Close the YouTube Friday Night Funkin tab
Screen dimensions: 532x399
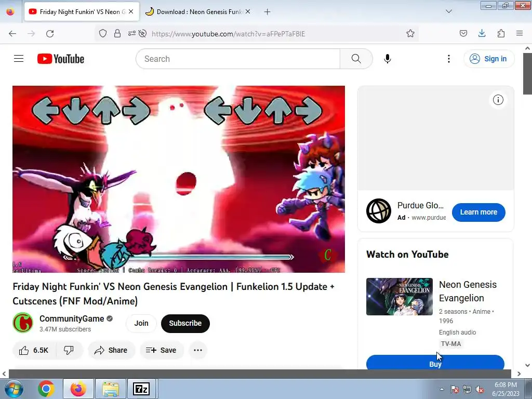click(131, 11)
